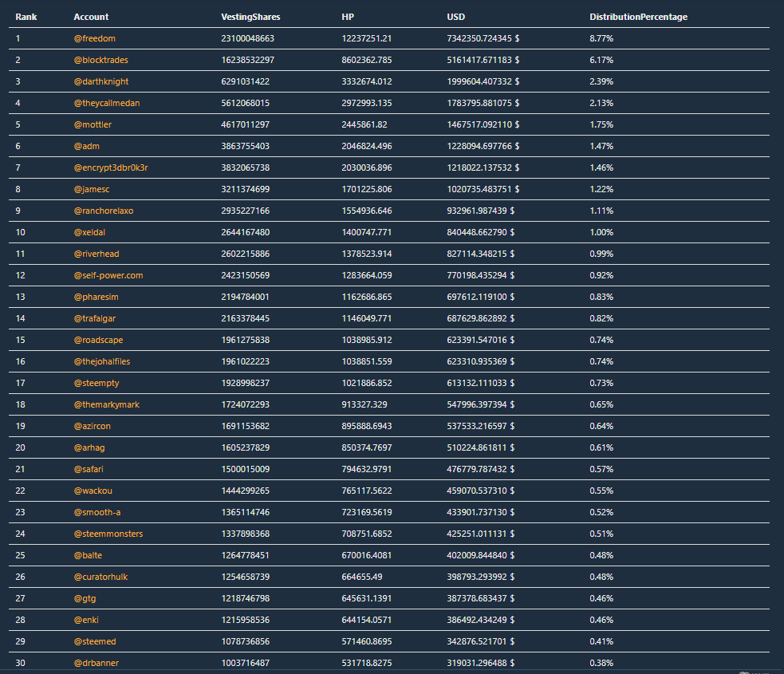Select HP value 1554936.646
The width and height of the screenshot is (784, 674).
(x=367, y=211)
